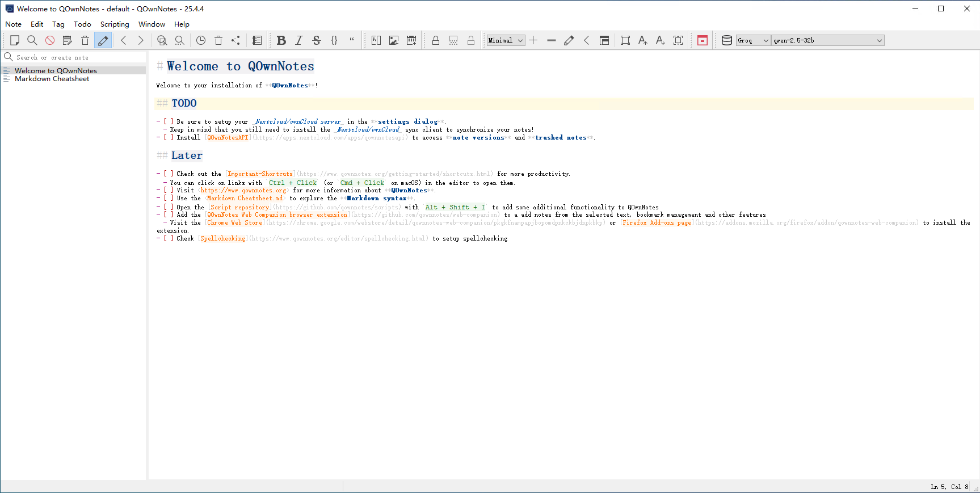
Task: Apply strikethrough formatting
Action: pos(317,40)
